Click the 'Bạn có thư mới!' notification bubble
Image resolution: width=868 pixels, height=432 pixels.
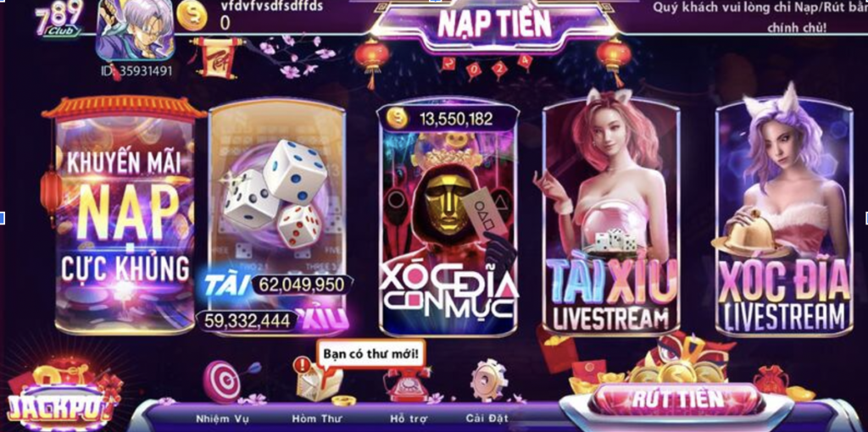371,353
